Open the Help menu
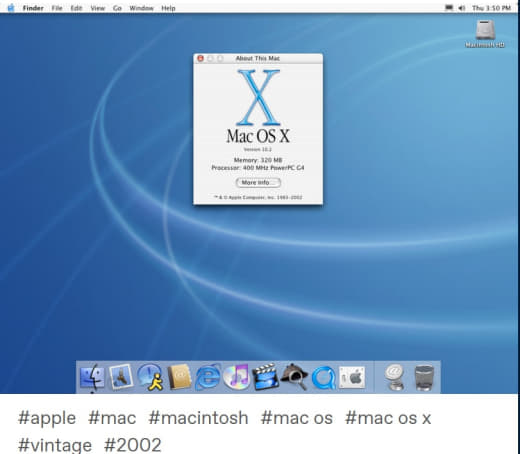 click(x=168, y=8)
